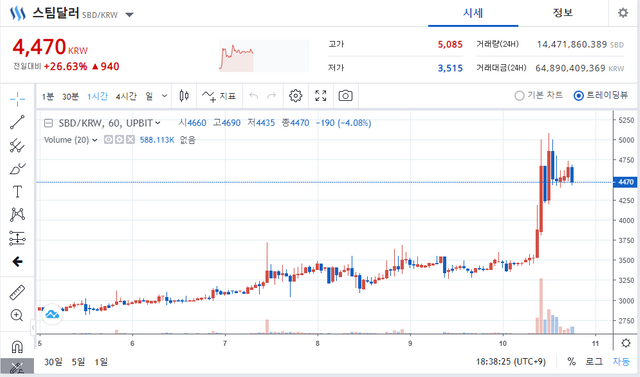Image resolution: width=640 pixels, height=377 pixels.
Task: Collapse the left drawing toolbar arrow
Action: (33, 327)
